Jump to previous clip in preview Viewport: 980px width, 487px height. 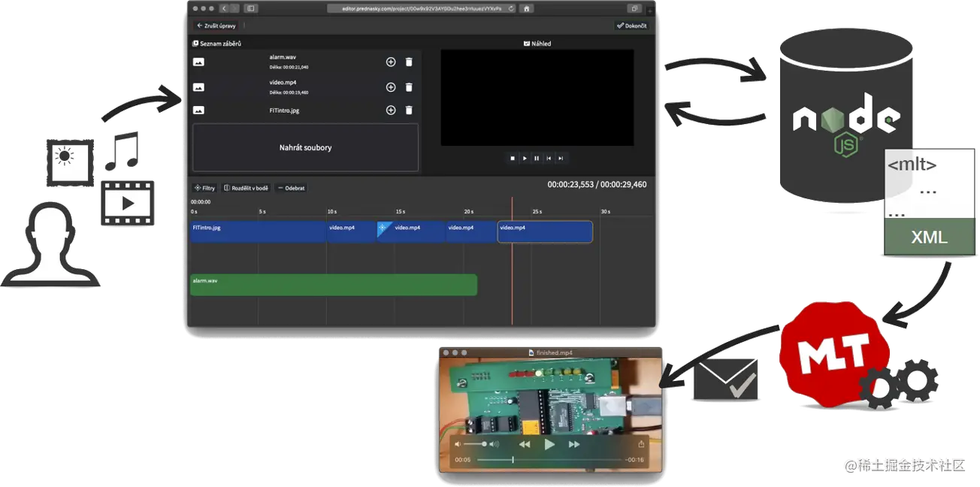pos(549,158)
